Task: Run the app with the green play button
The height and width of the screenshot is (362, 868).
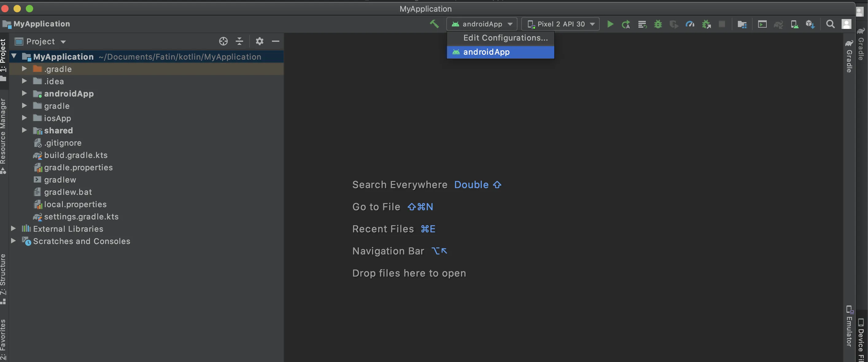Action: coord(610,24)
